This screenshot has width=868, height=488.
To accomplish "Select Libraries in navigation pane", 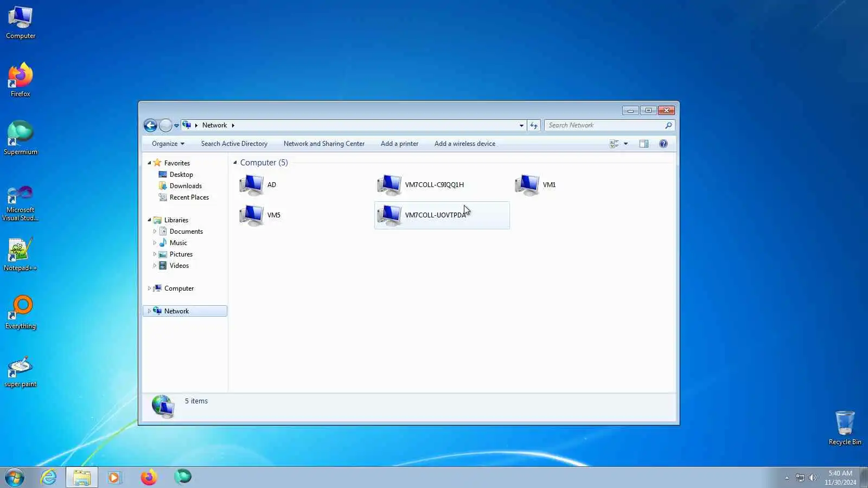I will point(176,220).
